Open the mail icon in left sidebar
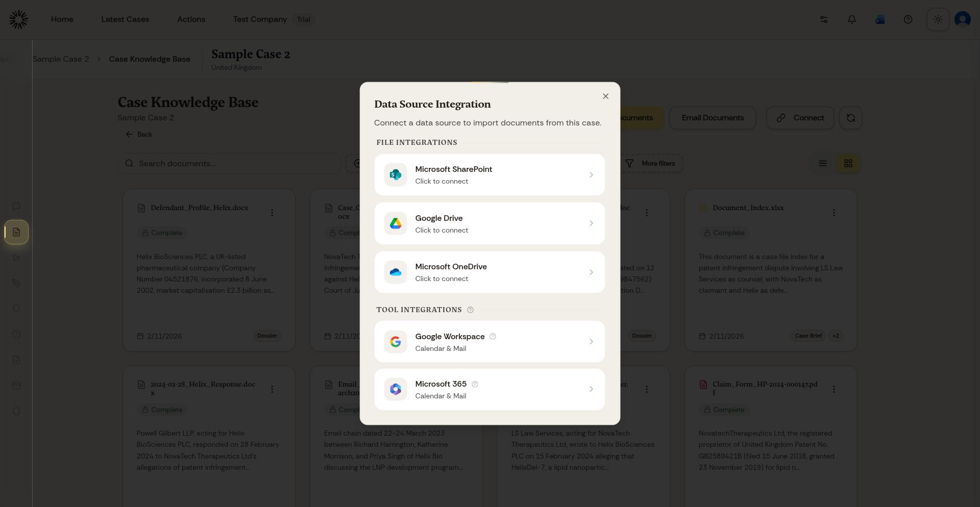The image size is (980, 507). (x=16, y=386)
